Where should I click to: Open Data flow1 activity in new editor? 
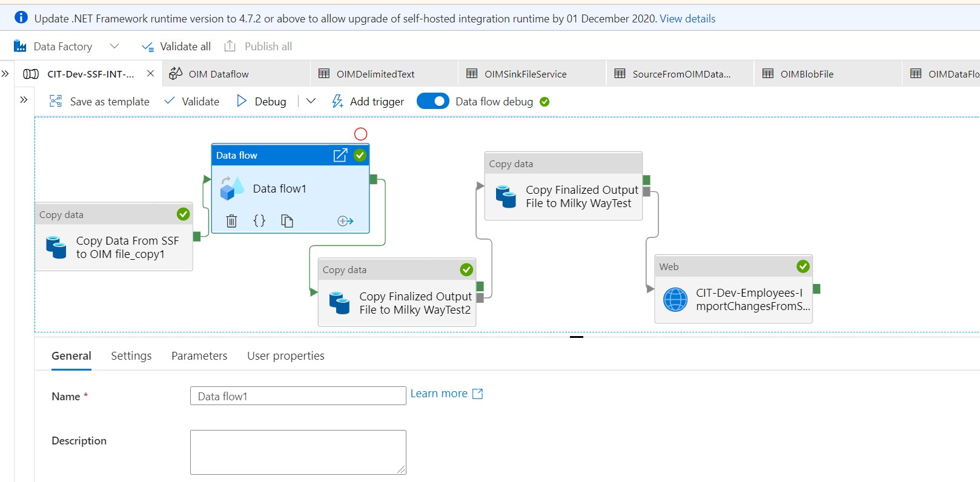coord(340,156)
